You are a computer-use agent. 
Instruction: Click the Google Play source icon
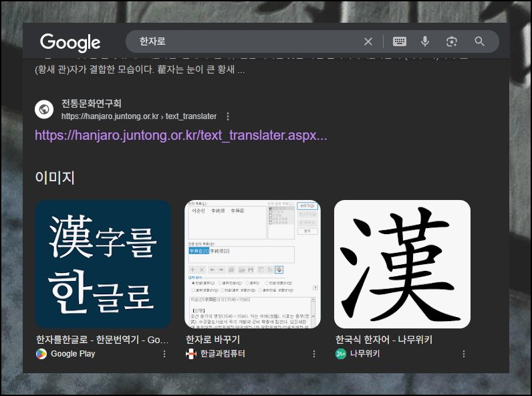tap(41, 354)
